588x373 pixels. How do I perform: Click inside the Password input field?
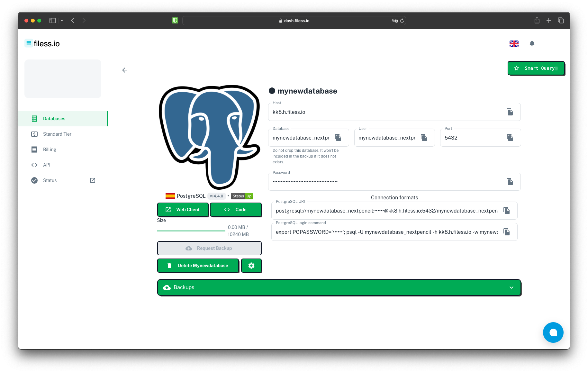pos(386,182)
